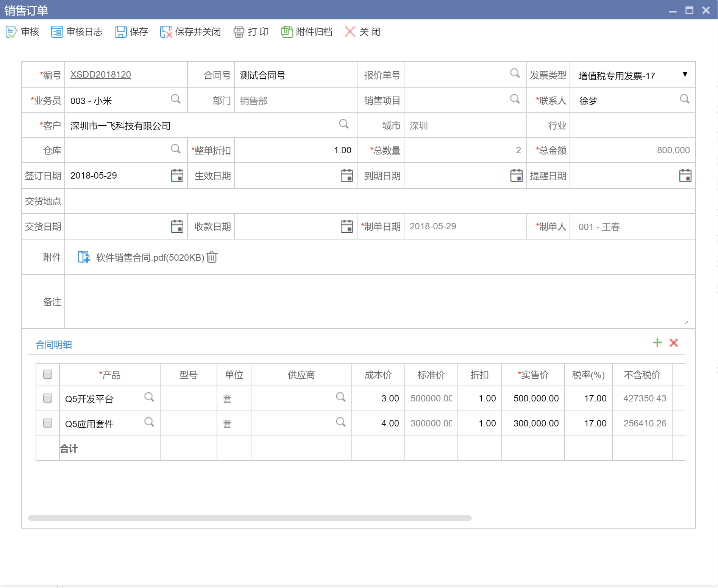Click product search icon for Q5开发平台
The width and height of the screenshot is (718, 588).
149,397
